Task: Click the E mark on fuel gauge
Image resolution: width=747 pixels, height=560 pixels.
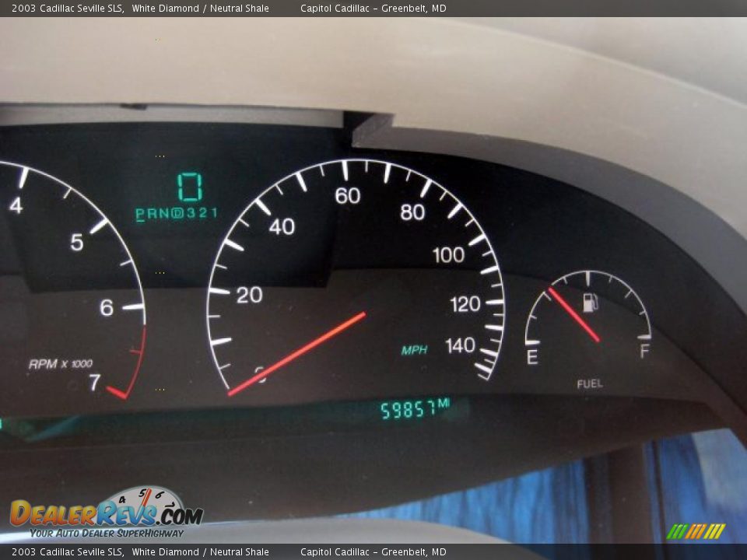Action: tap(532, 357)
